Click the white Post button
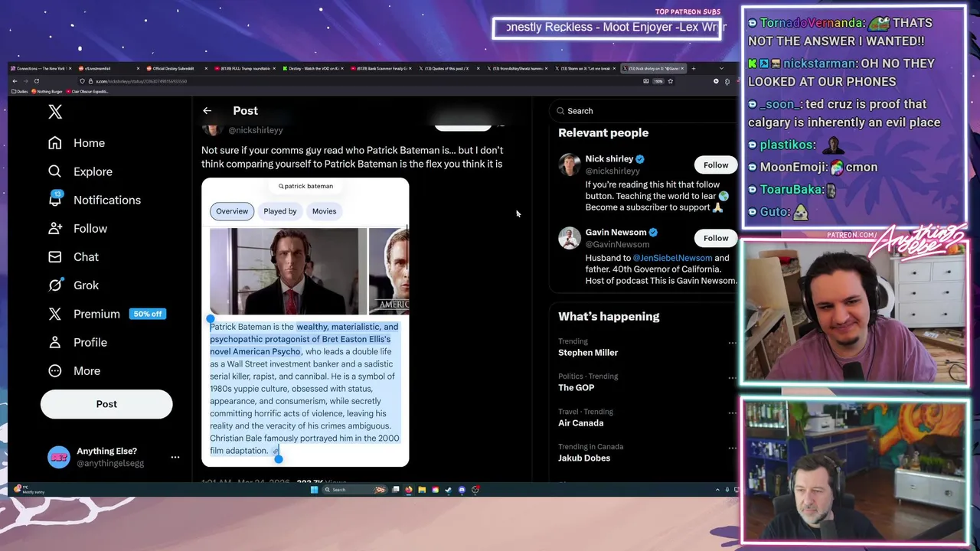 click(x=106, y=404)
